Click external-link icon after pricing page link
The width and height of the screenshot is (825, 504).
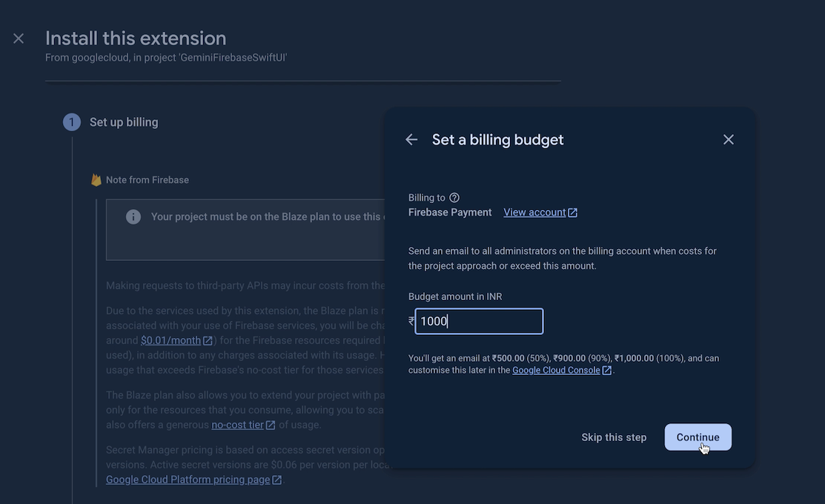277,480
